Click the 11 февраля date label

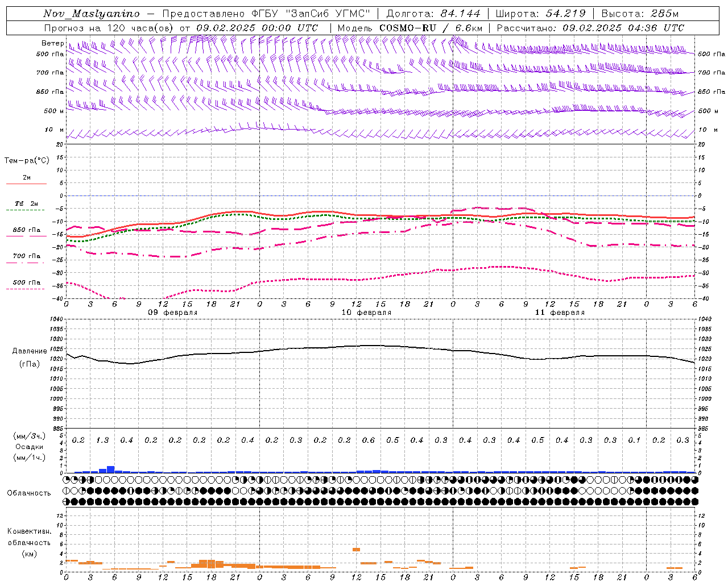(x=560, y=313)
